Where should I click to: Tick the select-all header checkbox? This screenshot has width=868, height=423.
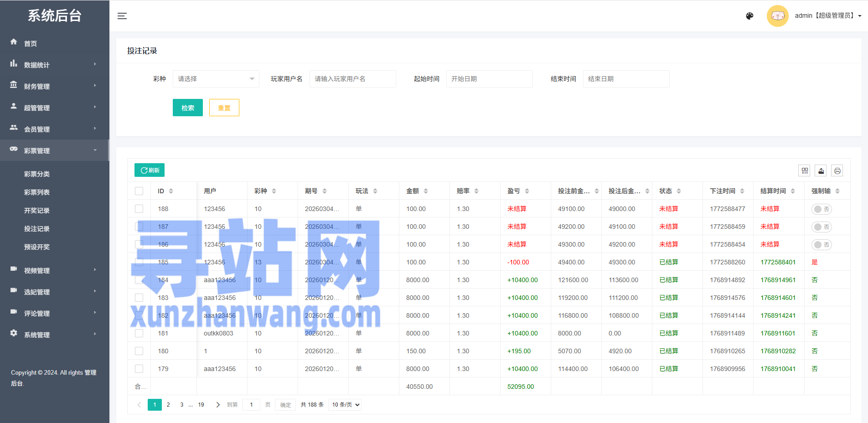(x=139, y=191)
